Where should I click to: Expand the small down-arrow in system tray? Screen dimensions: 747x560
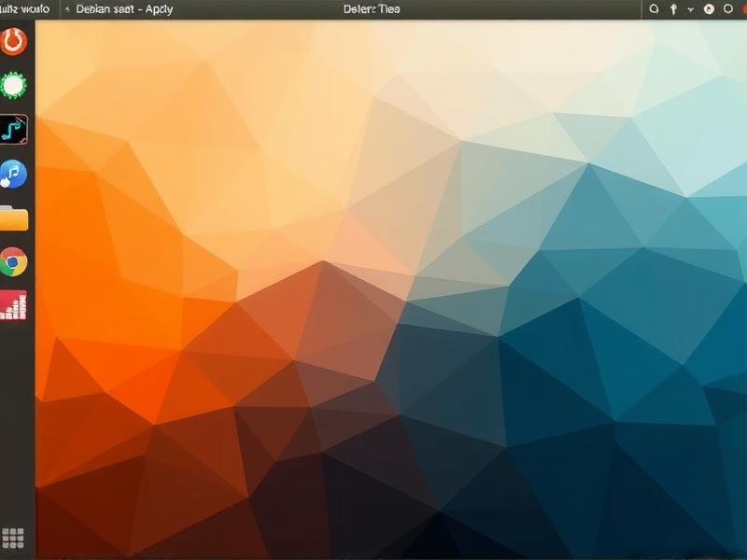(691, 9)
